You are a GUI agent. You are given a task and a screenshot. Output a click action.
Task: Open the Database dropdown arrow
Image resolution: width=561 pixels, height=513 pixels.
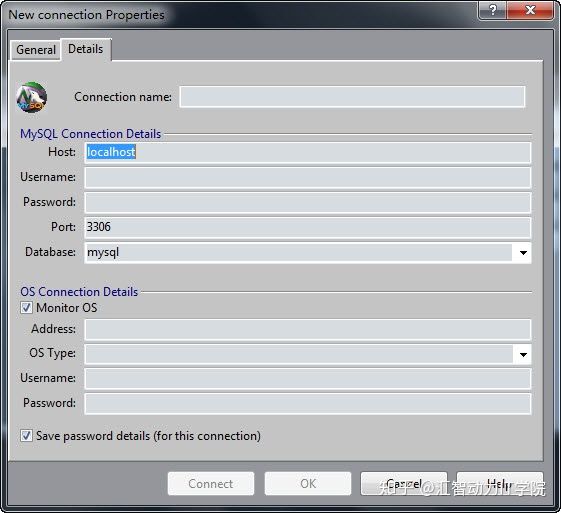coord(523,253)
